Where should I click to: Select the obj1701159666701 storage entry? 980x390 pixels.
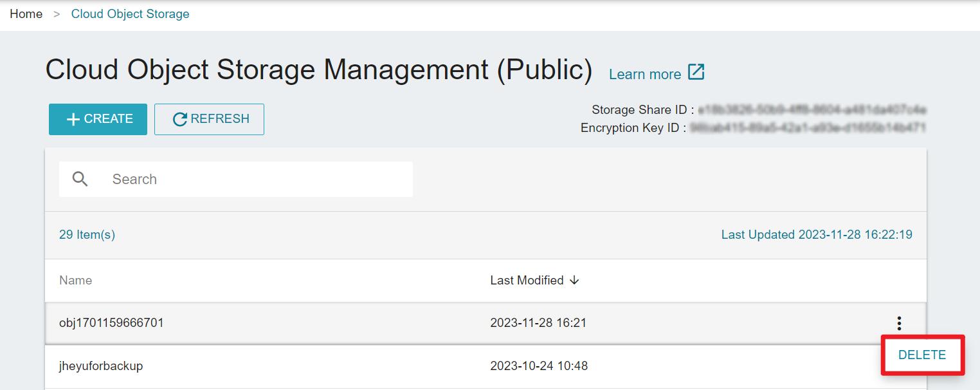click(111, 323)
